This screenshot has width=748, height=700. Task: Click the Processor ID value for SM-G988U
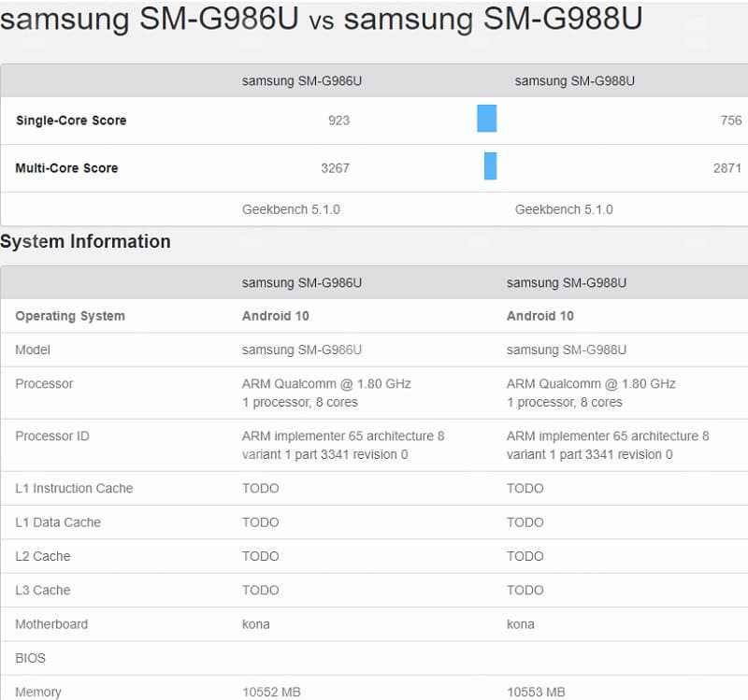[x=608, y=445]
